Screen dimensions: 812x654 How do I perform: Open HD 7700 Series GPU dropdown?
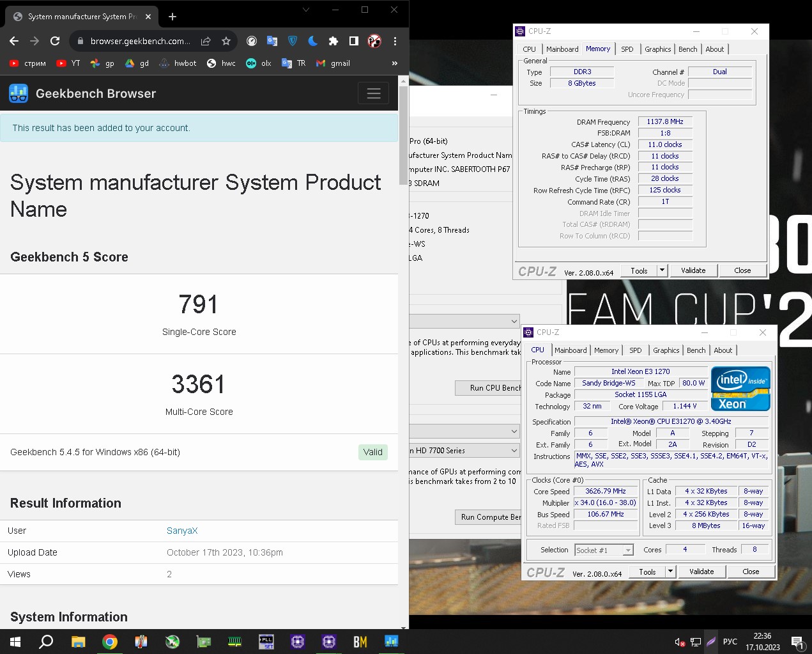coord(464,451)
